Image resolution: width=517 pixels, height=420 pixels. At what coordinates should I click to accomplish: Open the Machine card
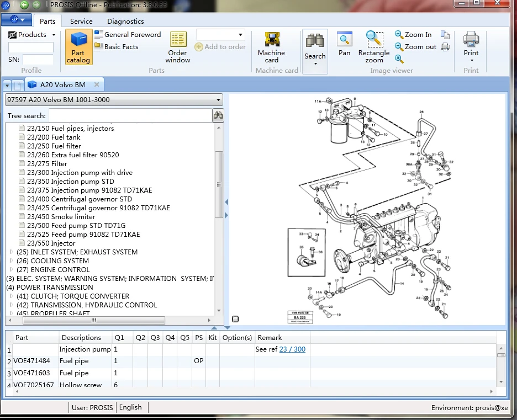(x=271, y=47)
